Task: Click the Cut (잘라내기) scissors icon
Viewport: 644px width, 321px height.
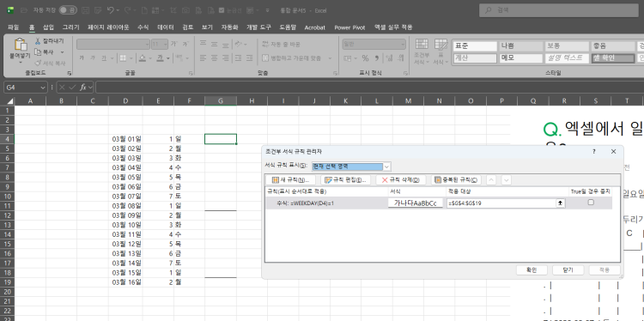Action: (x=38, y=41)
